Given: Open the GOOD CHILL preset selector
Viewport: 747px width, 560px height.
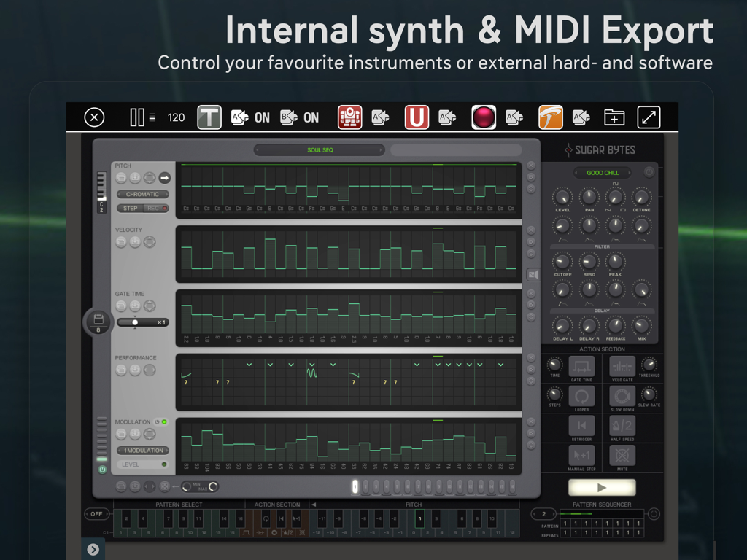Looking at the screenshot, I should point(602,172).
